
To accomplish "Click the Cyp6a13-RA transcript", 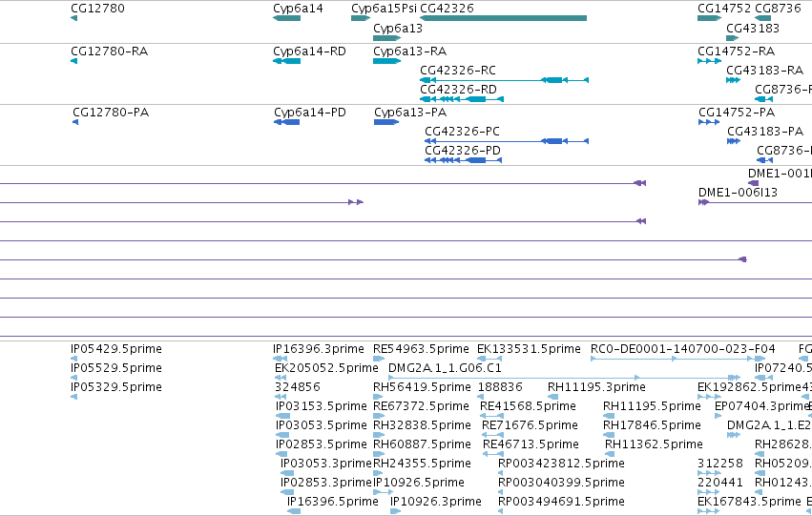I will 386,61.
